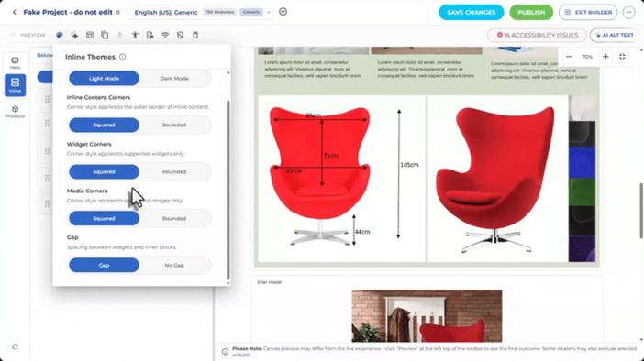Click the copy pages icon in toolbar
644x361 pixels.
pos(105,36)
